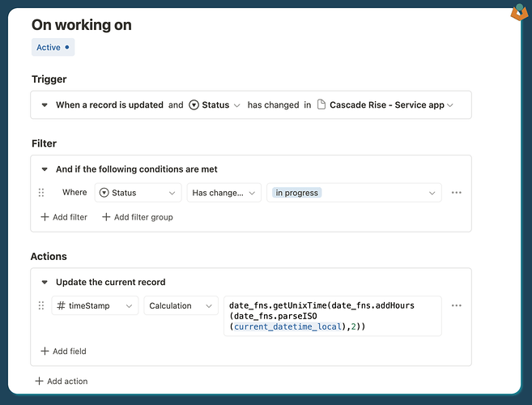The width and height of the screenshot is (532, 405).
Task: Click Add filter
Action: coord(64,217)
